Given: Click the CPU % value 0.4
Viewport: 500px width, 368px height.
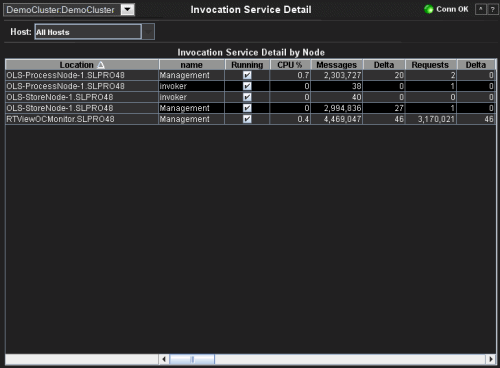Looking at the screenshot, I should pyautogui.click(x=303, y=119).
